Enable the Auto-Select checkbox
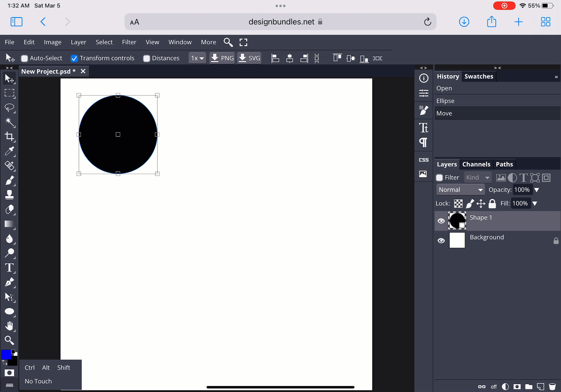Screen dimensions: 561x392 [25, 58]
